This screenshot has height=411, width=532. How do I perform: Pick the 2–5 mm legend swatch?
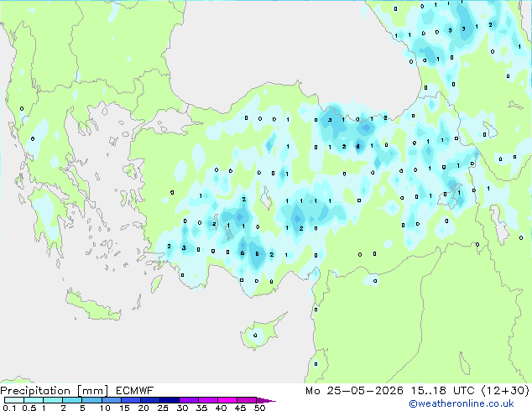click(72, 400)
